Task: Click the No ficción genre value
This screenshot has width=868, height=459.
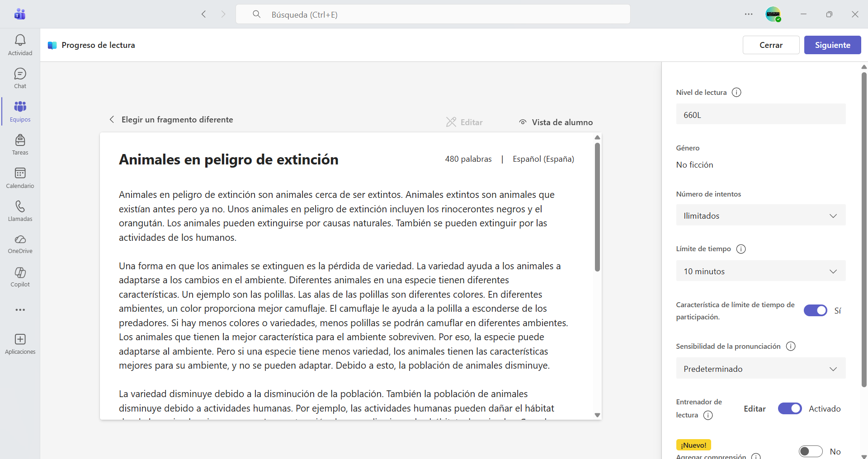Action: click(x=694, y=165)
